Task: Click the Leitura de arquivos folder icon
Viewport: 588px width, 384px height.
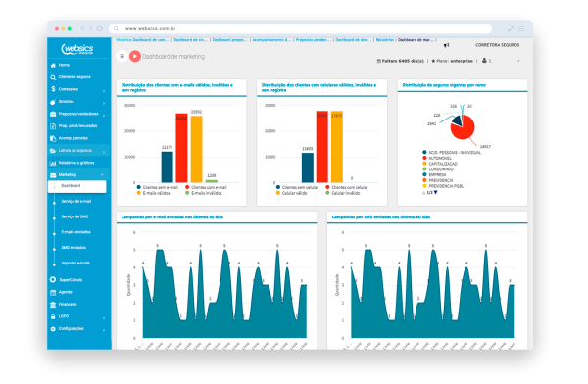Action: 53,151
